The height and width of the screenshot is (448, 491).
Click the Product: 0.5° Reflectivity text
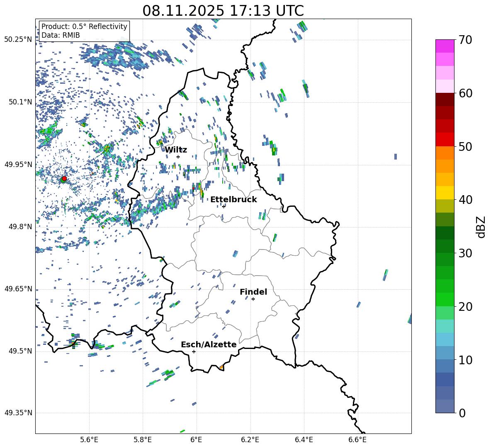point(84,27)
